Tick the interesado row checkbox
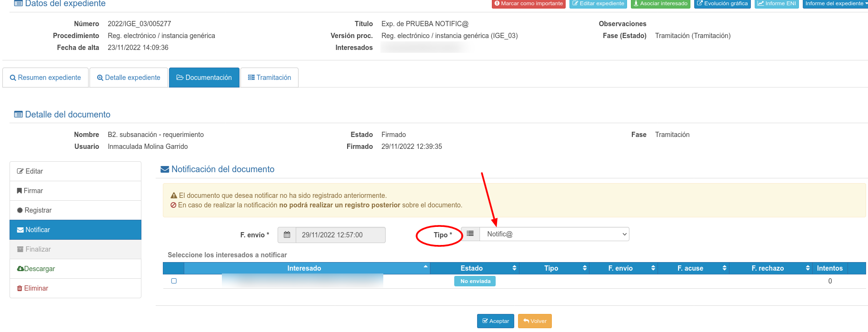The height and width of the screenshot is (332, 868). [x=174, y=281]
